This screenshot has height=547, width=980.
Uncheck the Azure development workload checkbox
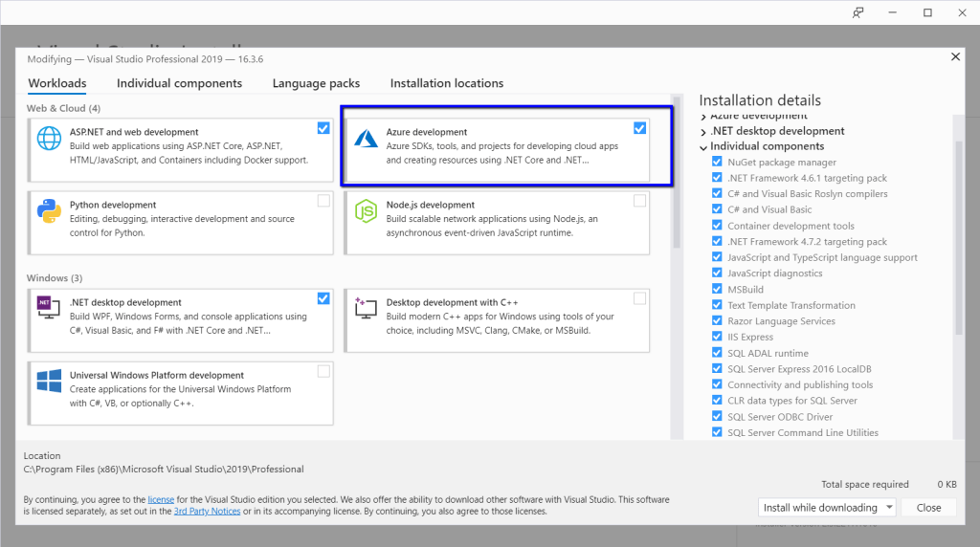(x=639, y=128)
